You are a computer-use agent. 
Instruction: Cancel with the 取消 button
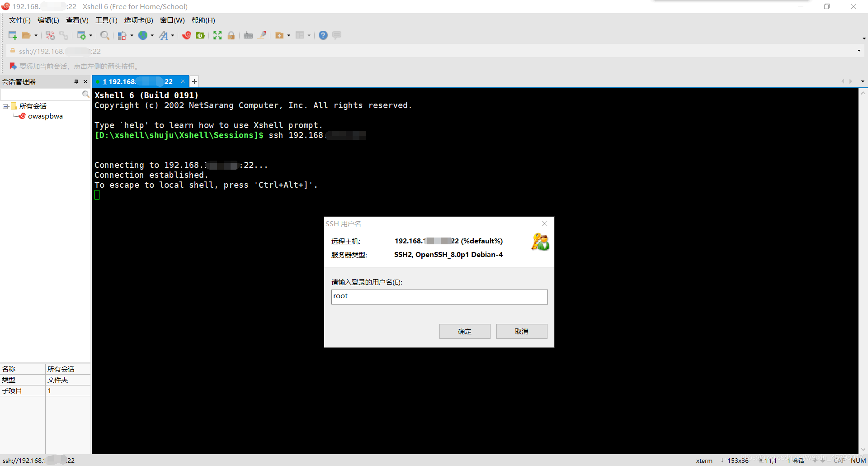(x=522, y=332)
